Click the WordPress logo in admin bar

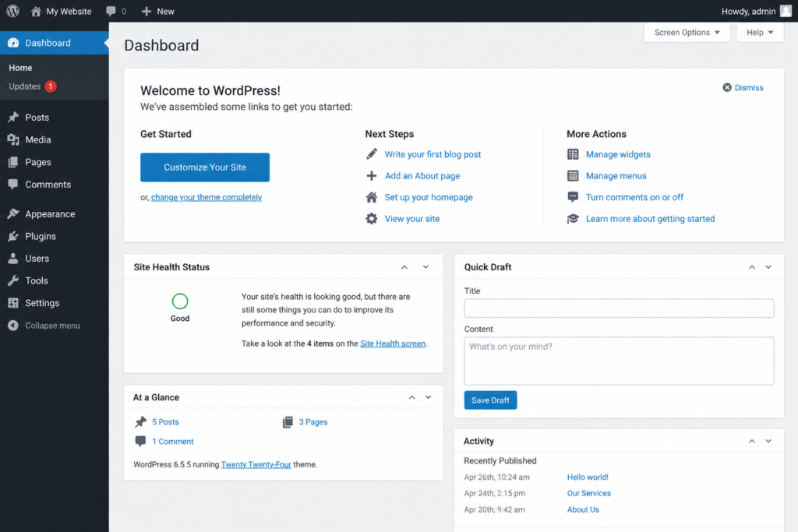(12, 11)
